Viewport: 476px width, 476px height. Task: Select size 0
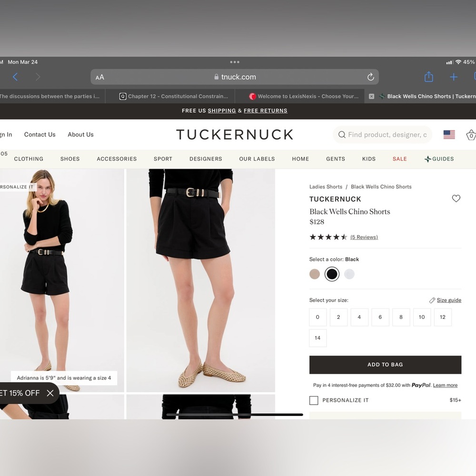tap(318, 317)
